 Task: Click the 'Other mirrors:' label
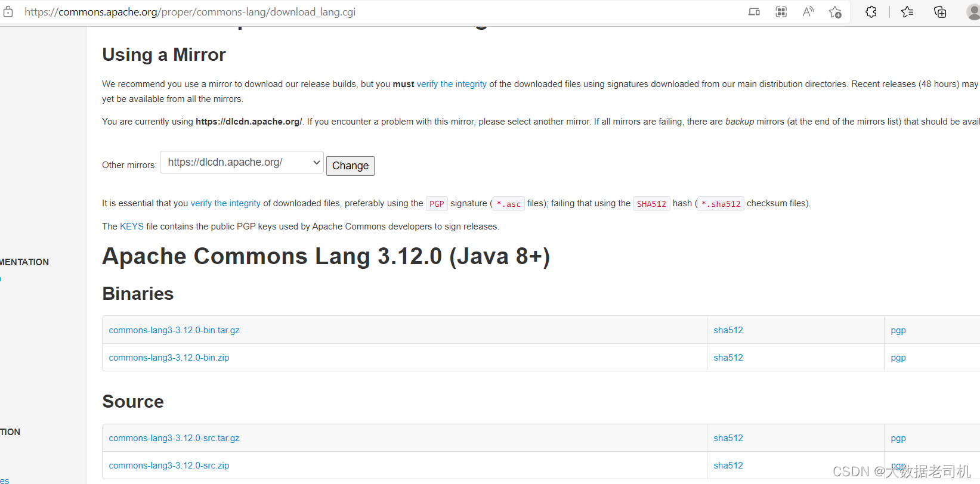click(x=129, y=165)
